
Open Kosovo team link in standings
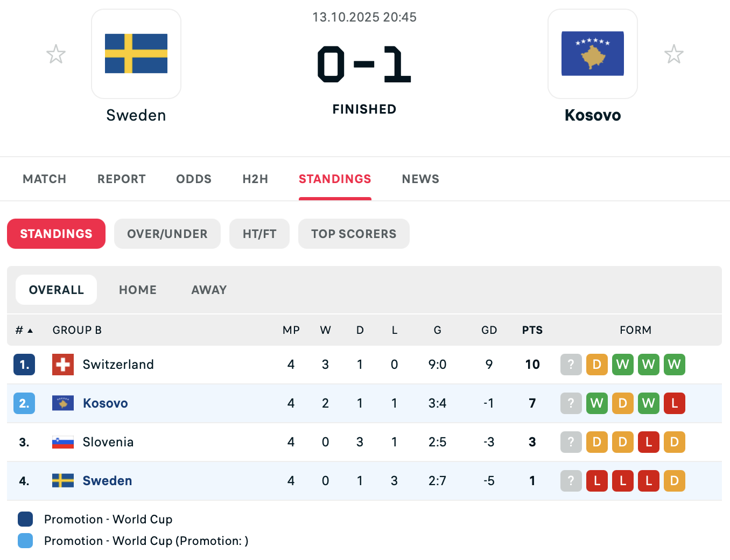tap(106, 403)
